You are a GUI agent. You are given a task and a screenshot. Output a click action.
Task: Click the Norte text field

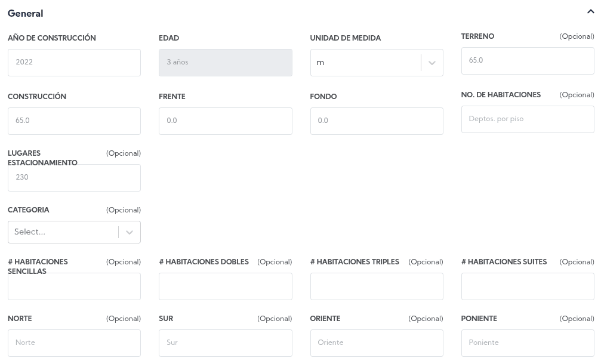[74, 343]
